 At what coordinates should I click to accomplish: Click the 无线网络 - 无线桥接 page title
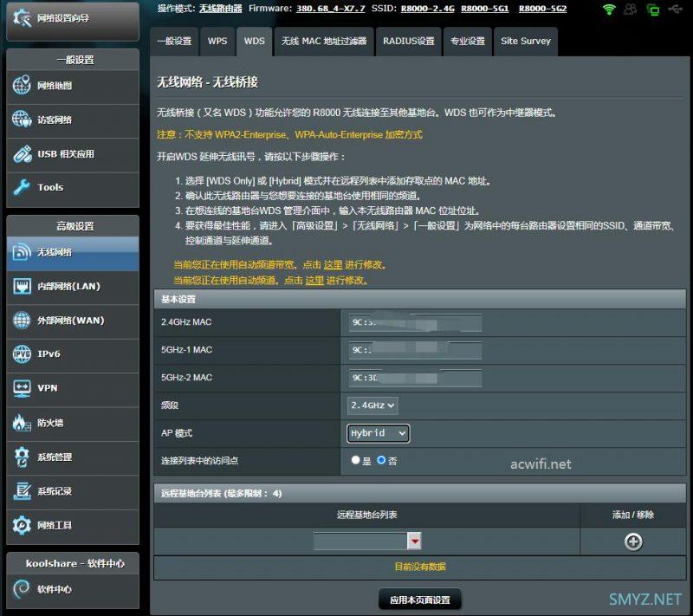tap(208, 82)
